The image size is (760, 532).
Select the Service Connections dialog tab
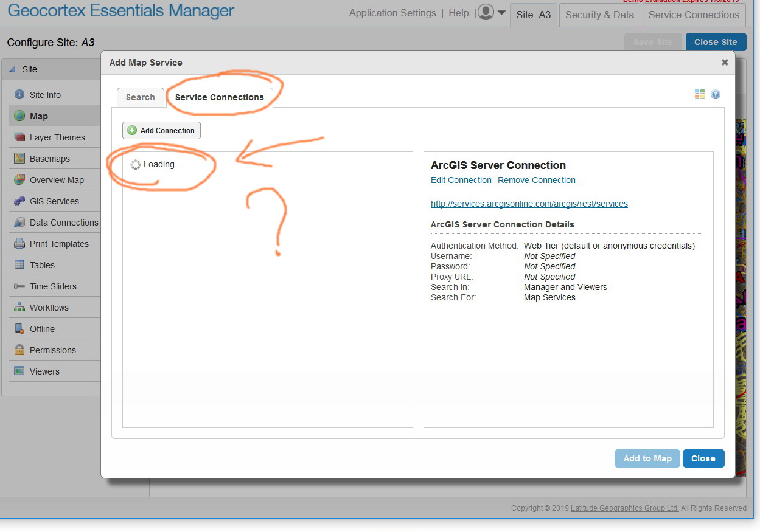[x=220, y=97]
